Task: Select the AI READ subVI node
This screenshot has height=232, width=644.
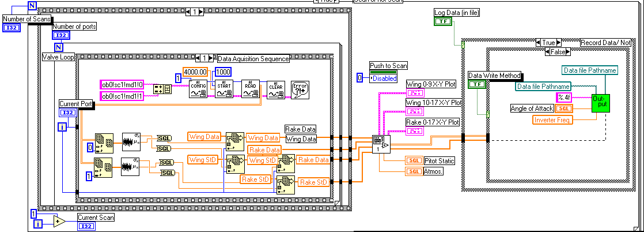Action: [251, 89]
